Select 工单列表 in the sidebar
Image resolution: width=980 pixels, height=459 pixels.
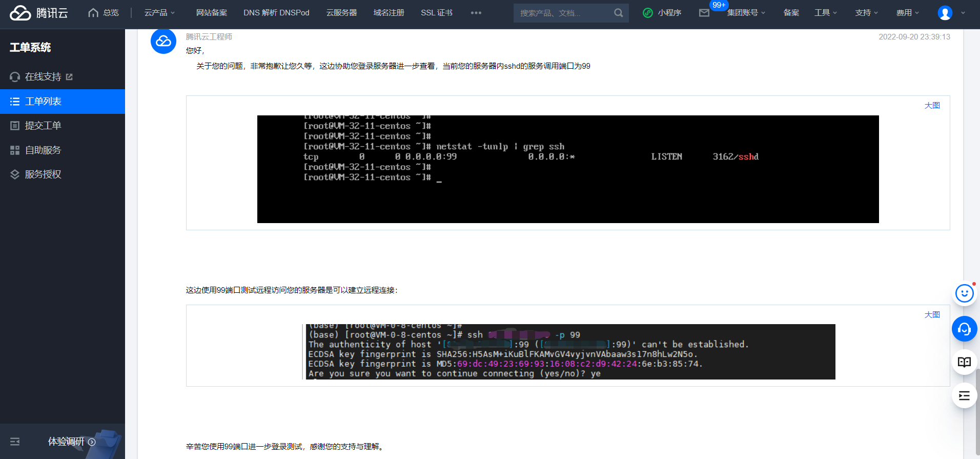point(63,102)
